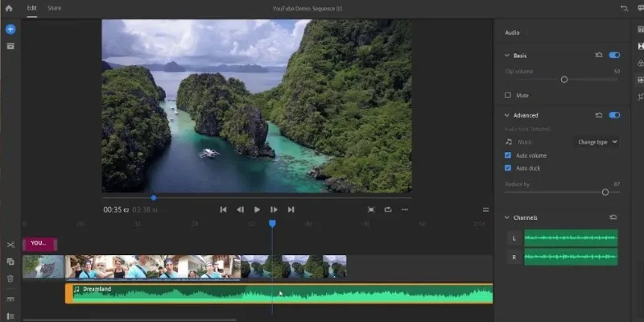Open the Project Assets panel icon

click(x=10, y=46)
